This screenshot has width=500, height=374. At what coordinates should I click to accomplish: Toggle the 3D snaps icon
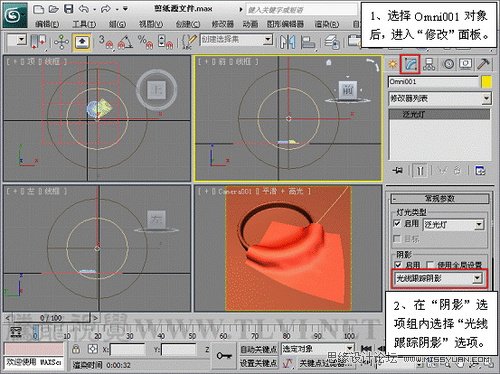pos(106,42)
